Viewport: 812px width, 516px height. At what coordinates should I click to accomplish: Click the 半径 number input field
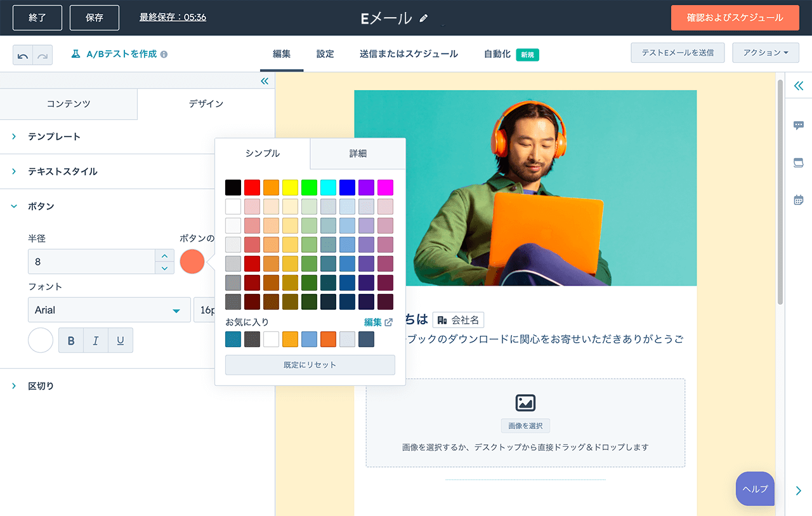[x=92, y=261]
